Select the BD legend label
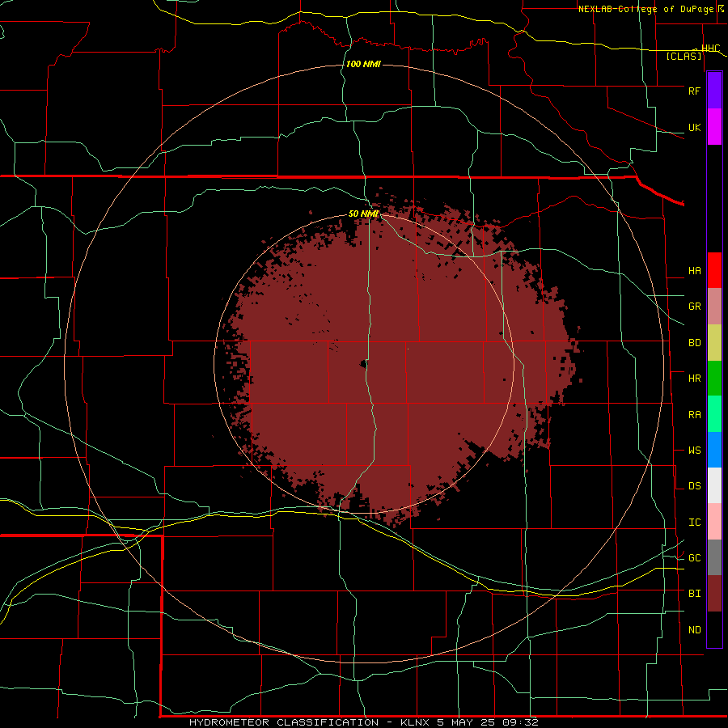The width and height of the screenshot is (728, 728). coord(694,343)
